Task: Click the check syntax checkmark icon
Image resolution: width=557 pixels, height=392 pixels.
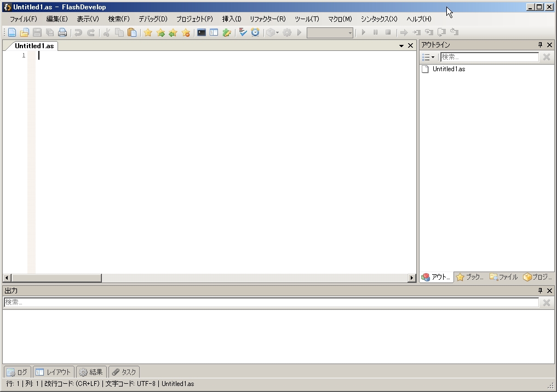Action: (x=243, y=33)
